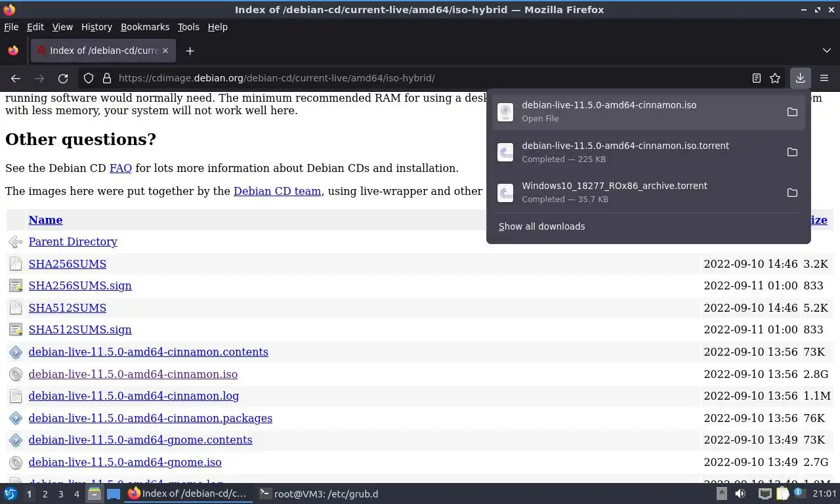This screenshot has height=504, width=840.
Task: Open the SHA256SUMS file link
Action: (x=68, y=264)
